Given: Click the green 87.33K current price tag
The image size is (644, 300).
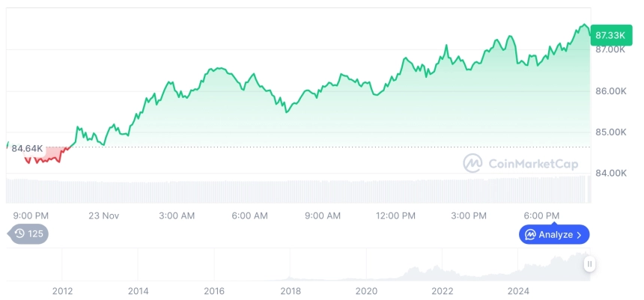Looking at the screenshot, I should (x=608, y=34).
